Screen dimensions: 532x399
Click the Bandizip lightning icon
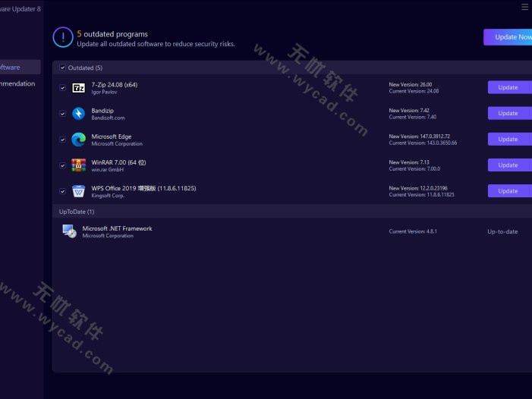click(x=79, y=114)
